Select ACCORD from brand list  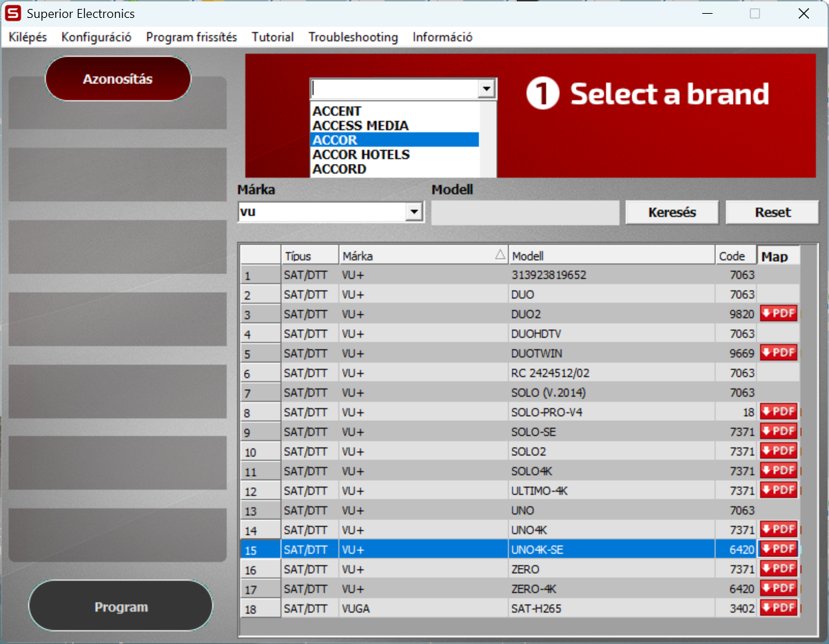coord(394,169)
